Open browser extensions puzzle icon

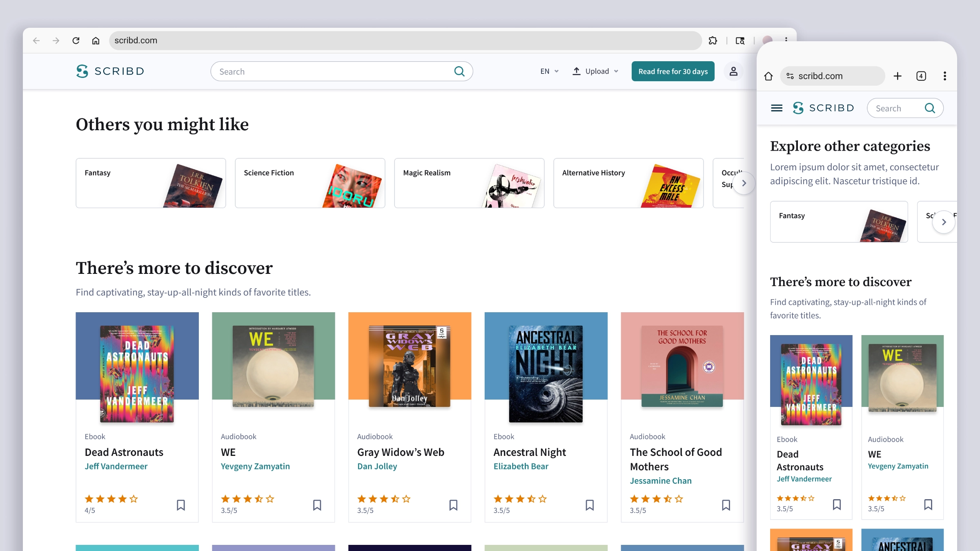[x=713, y=40]
